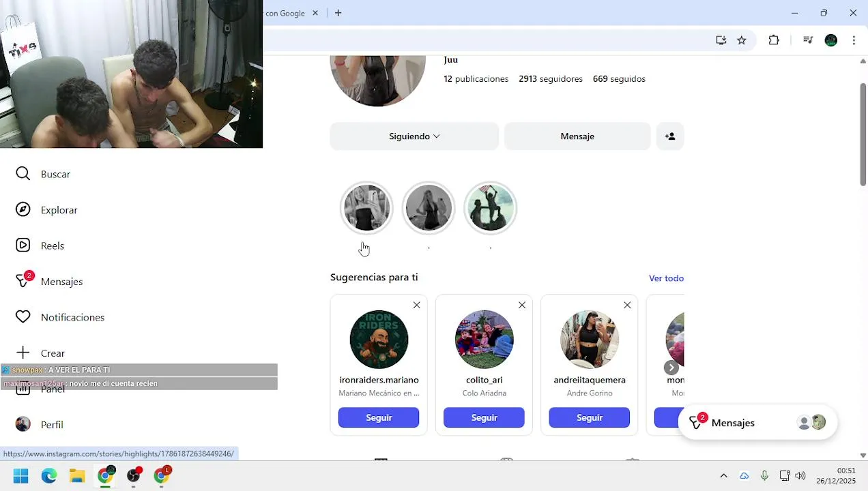The width and height of the screenshot is (868, 491).
Task: Open ironraiders.mariano profile picture
Action: coord(379,340)
